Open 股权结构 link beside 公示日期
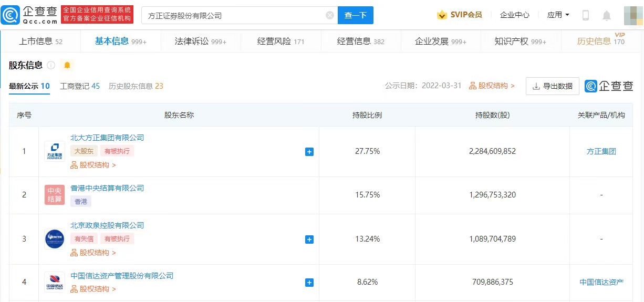This screenshot has width=644, height=302. point(492,86)
